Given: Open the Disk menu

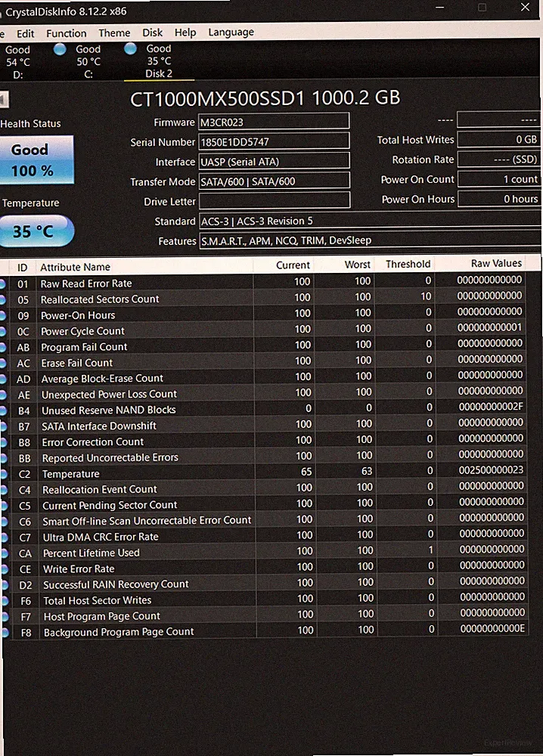Looking at the screenshot, I should pyautogui.click(x=152, y=33).
